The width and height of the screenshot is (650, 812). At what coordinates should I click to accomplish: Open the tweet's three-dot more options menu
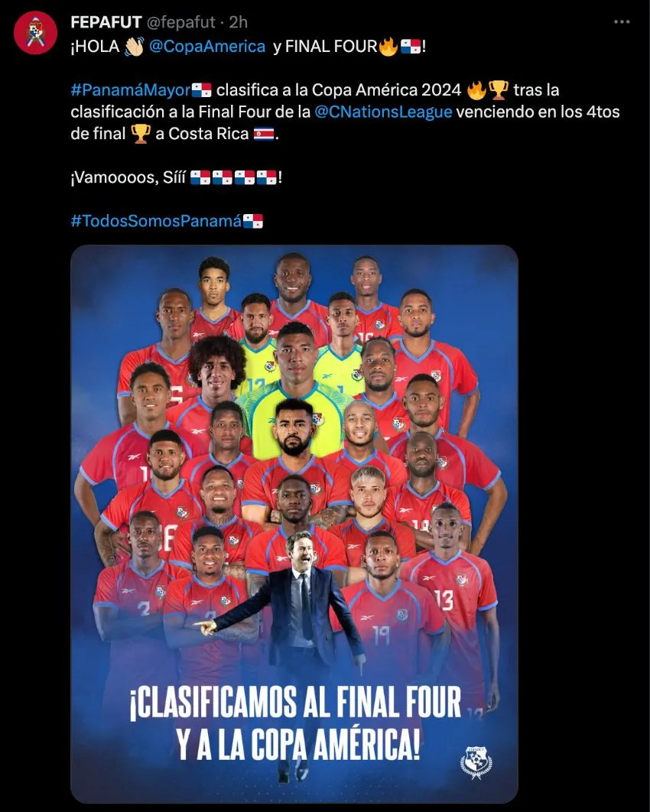tap(622, 21)
